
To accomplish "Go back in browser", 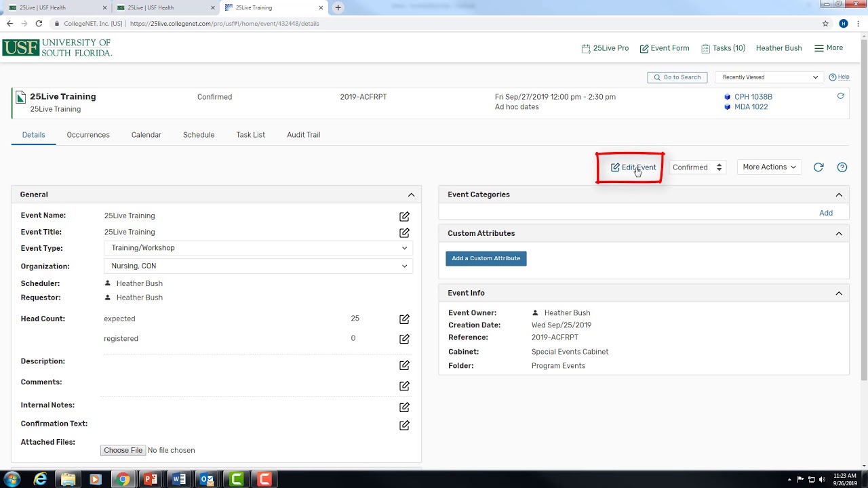I will (9, 23).
